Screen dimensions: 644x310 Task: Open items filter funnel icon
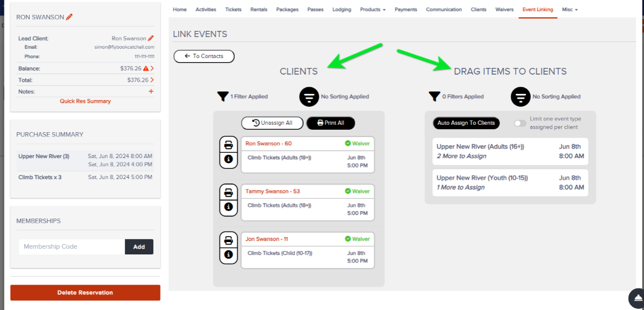coord(434,96)
